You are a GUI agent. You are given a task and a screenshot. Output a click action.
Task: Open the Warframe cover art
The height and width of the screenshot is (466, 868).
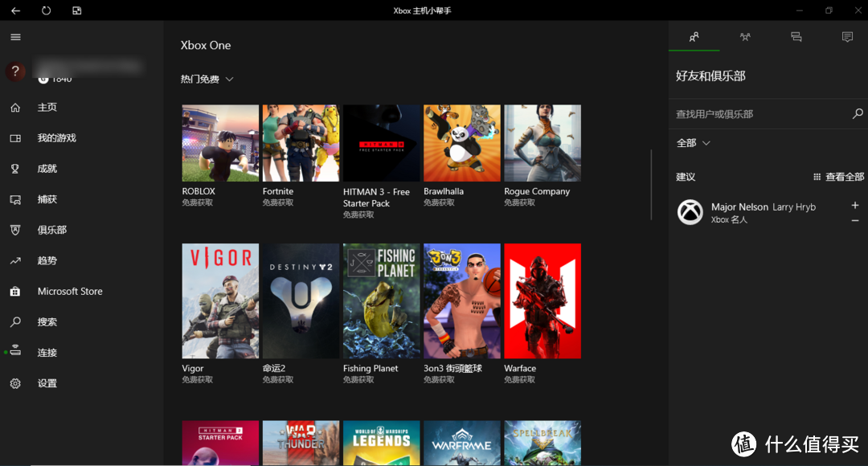[x=461, y=443]
